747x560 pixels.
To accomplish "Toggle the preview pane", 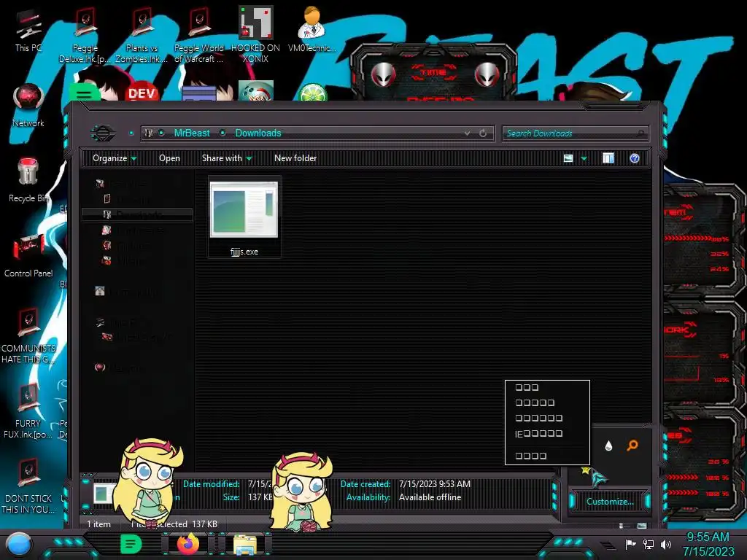I will [608, 158].
